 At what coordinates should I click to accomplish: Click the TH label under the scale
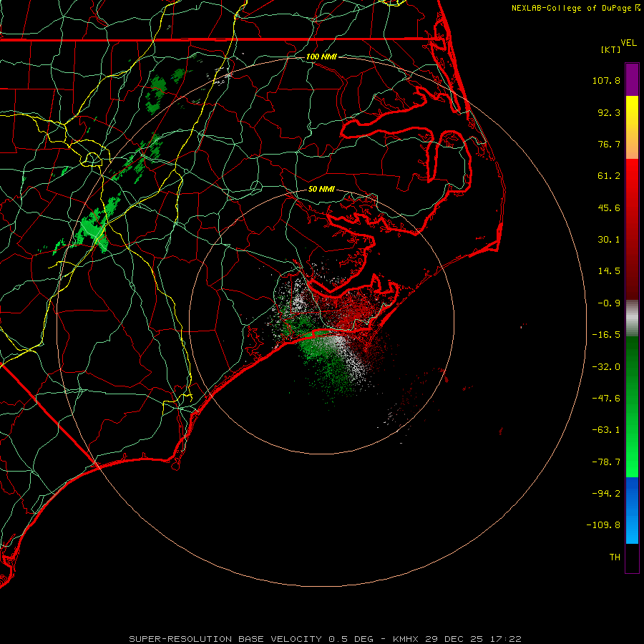click(615, 557)
